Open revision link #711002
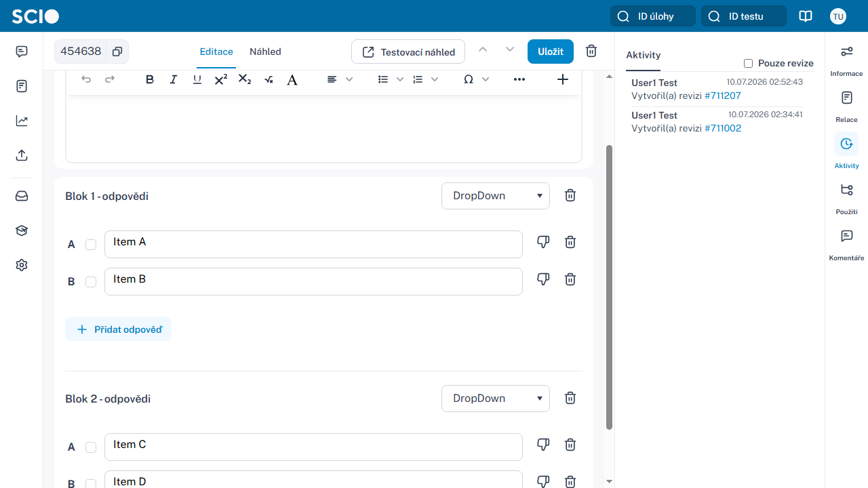The width and height of the screenshot is (868, 488). pos(723,128)
